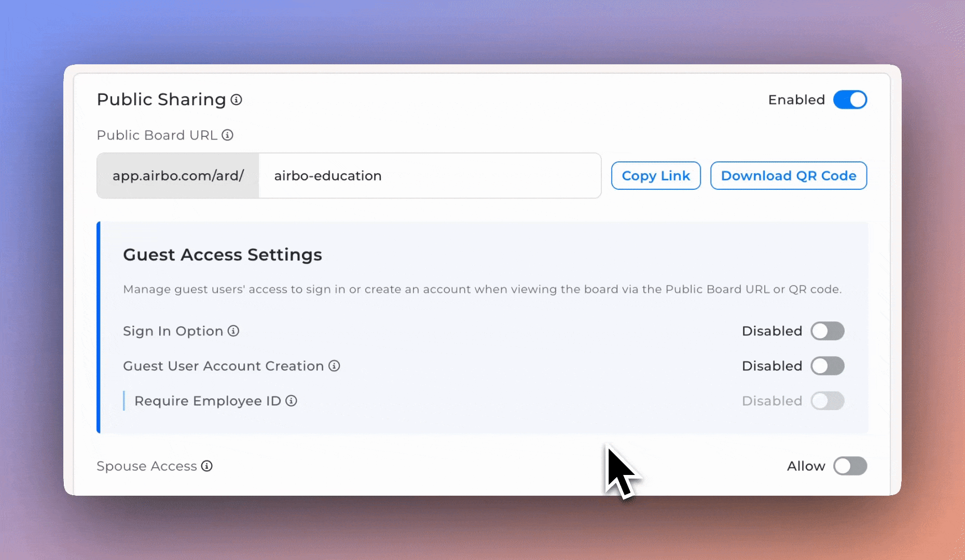
Task: Click the Download QR Code button
Action: click(x=789, y=176)
